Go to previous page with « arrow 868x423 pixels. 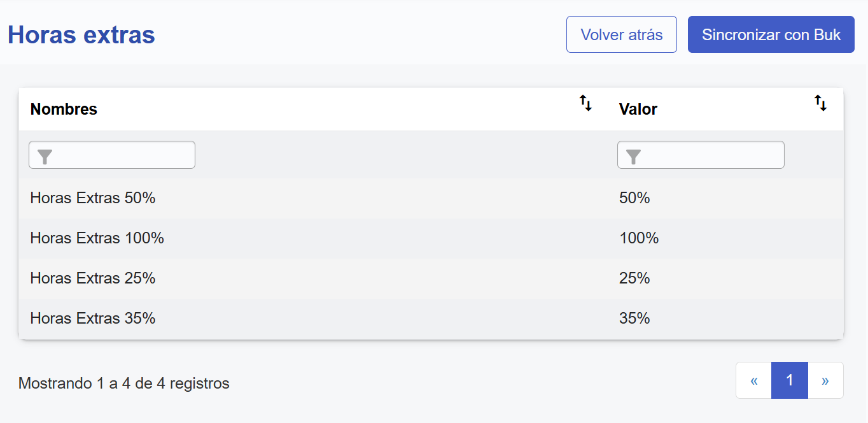click(x=754, y=380)
